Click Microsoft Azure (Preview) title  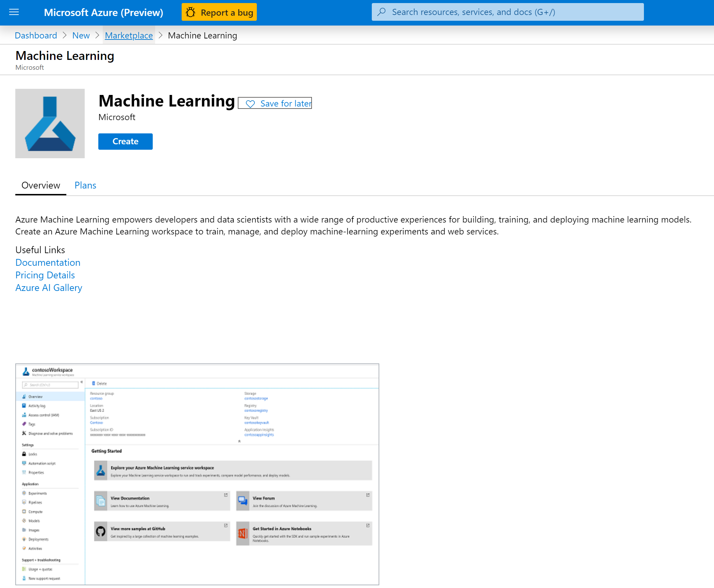pyautogui.click(x=103, y=12)
